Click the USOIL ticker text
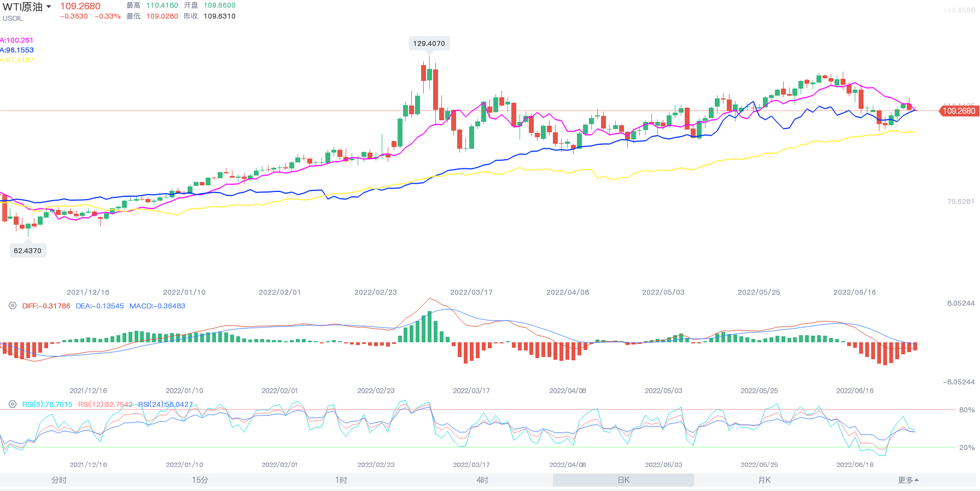 [13, 19]
